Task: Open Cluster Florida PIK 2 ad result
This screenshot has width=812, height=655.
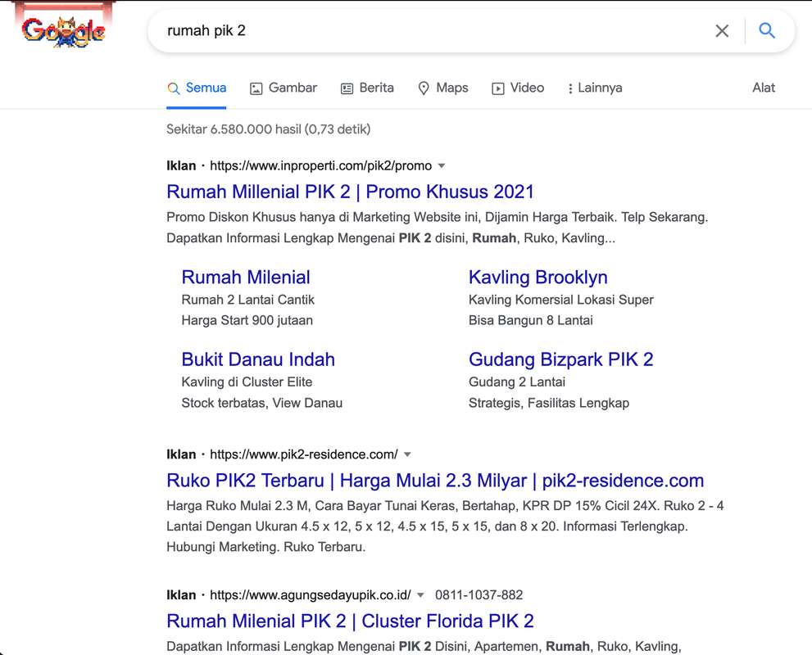Action: 350,621
